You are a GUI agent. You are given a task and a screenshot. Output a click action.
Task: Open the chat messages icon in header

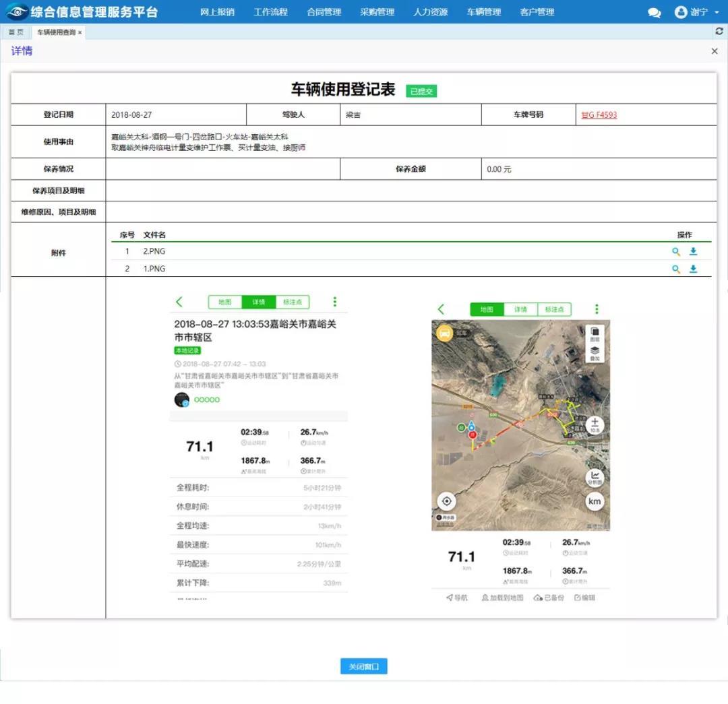point(654,13)
